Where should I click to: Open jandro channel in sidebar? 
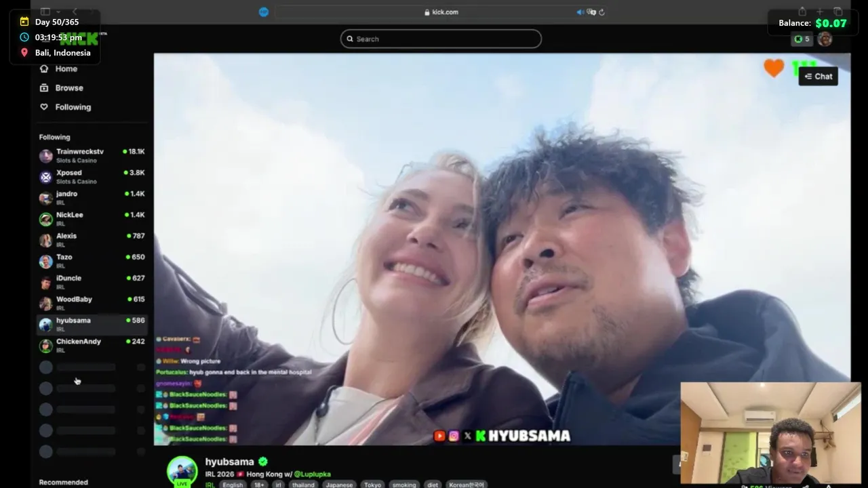[x=92, y=198]
